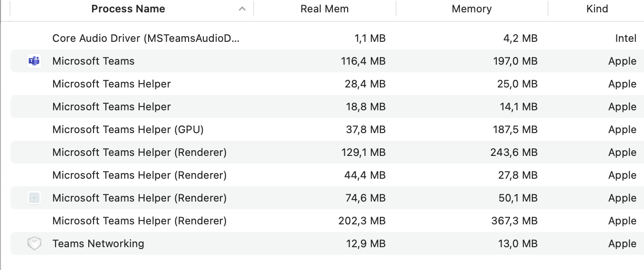
Task: Click the Teams Networking shield icon
Action: point(34,244)
